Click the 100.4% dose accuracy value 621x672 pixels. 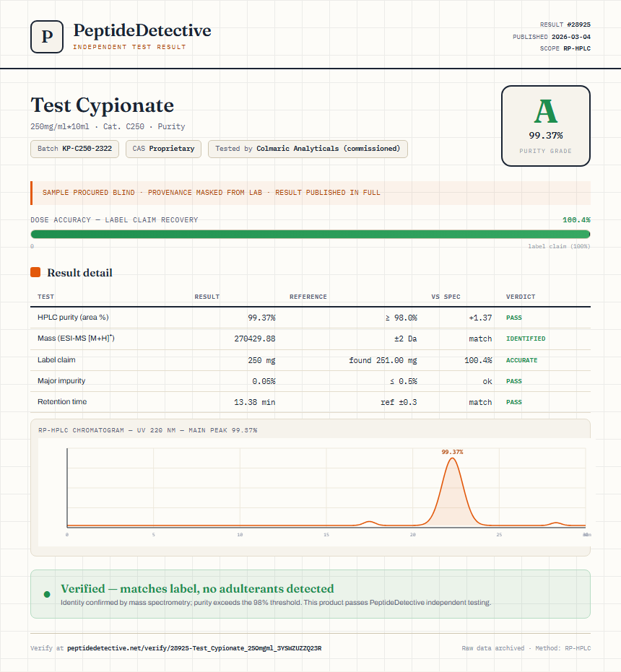point(576,220)
